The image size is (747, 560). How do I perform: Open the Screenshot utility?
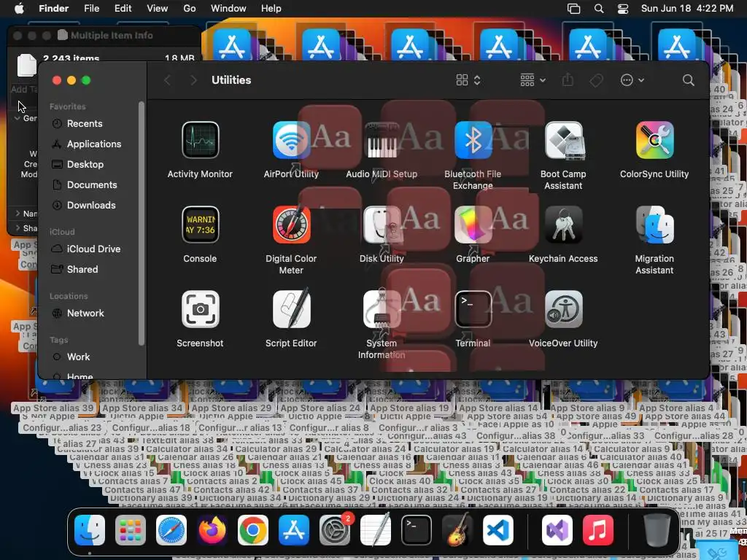point(200,309)
